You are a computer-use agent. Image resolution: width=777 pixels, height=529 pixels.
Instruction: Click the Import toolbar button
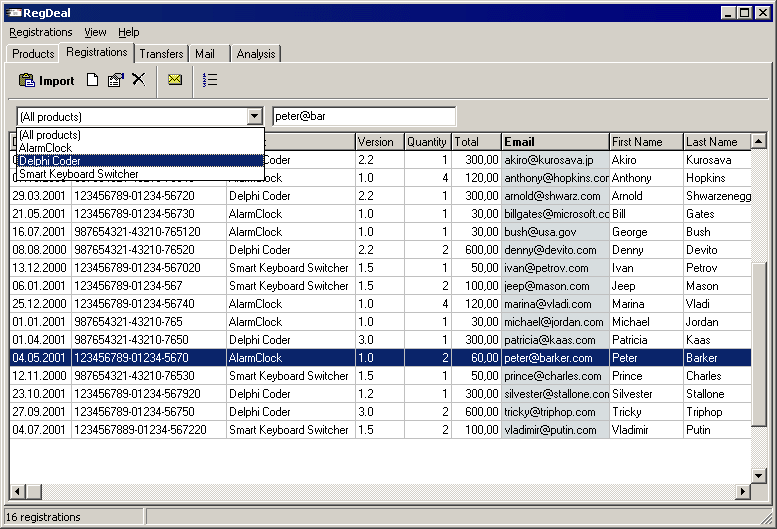[x=46, y=80]
